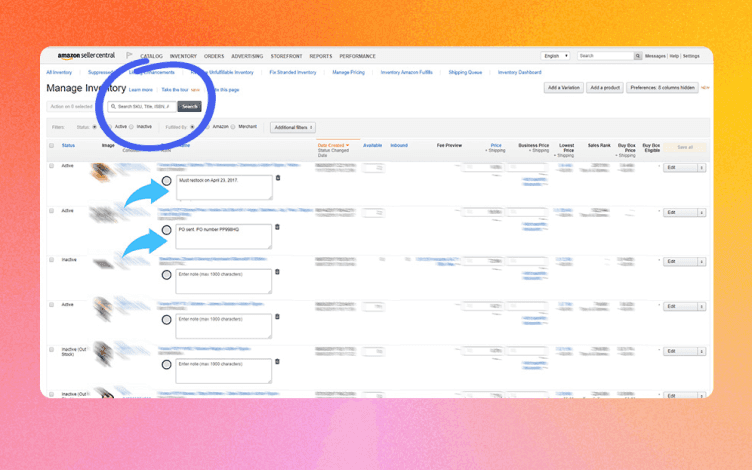Check the box for the 'Must restock' product row

coord(51,165)
